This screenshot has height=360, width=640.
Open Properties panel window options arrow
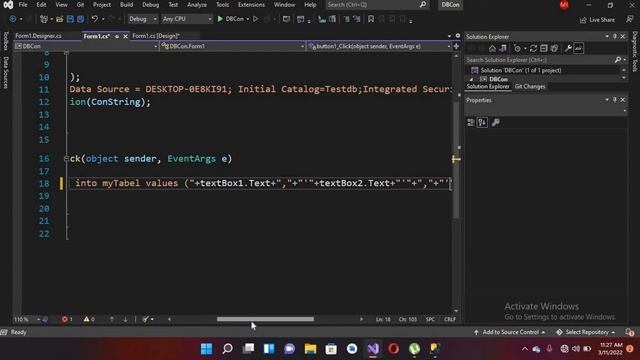pos(607,100)
